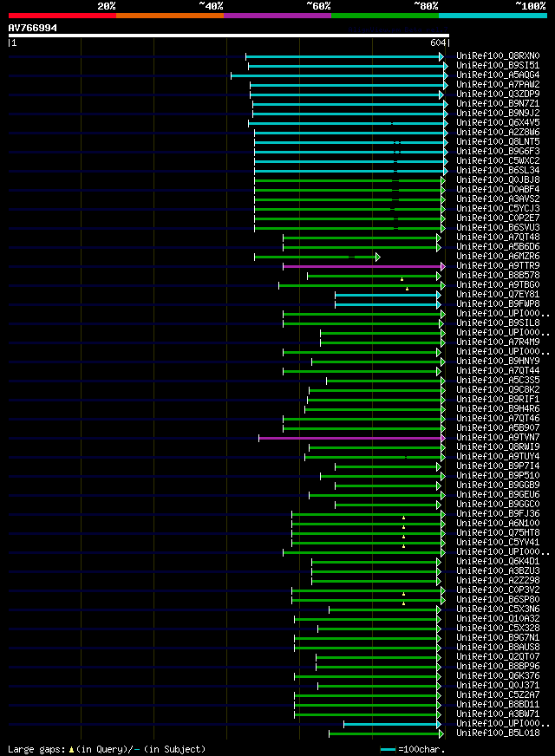Open the UniRef100_B5L018 label
Screen dimensions: 555x756
click(x=498, y=733)
